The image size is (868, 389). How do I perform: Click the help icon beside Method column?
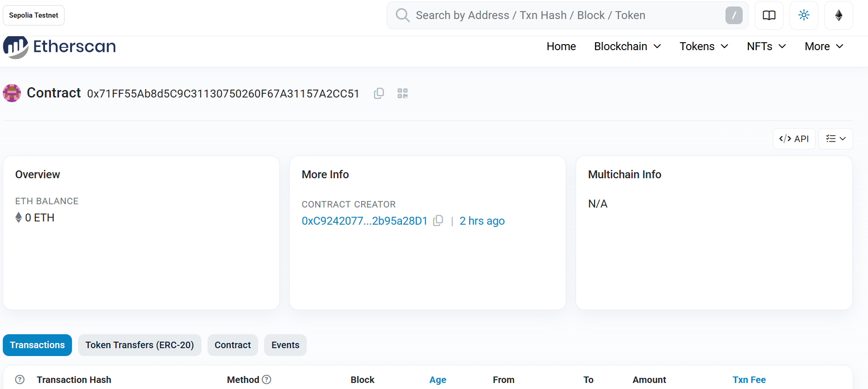tap(266, 380)
